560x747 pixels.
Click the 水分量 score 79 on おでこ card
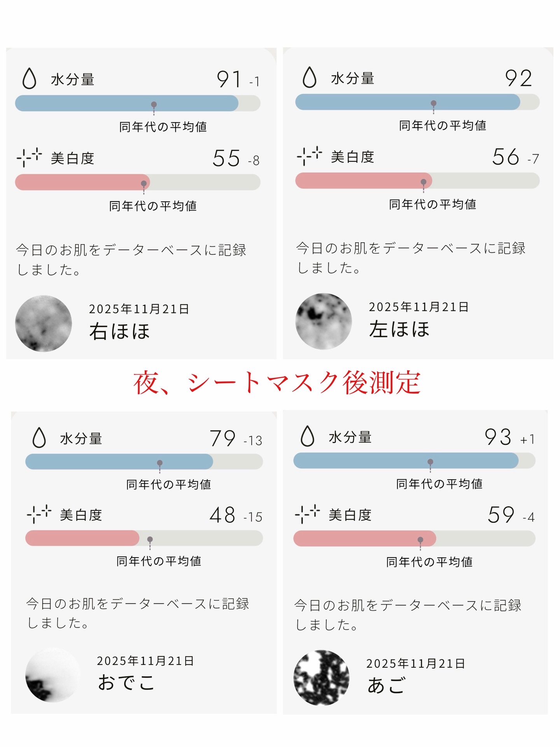[x=222, y=438]
